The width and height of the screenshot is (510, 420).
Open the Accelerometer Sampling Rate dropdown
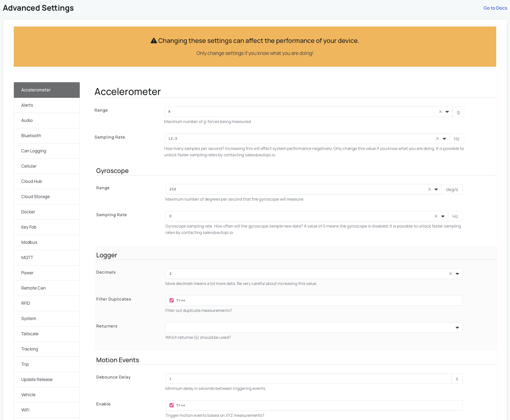coord(444,139)
